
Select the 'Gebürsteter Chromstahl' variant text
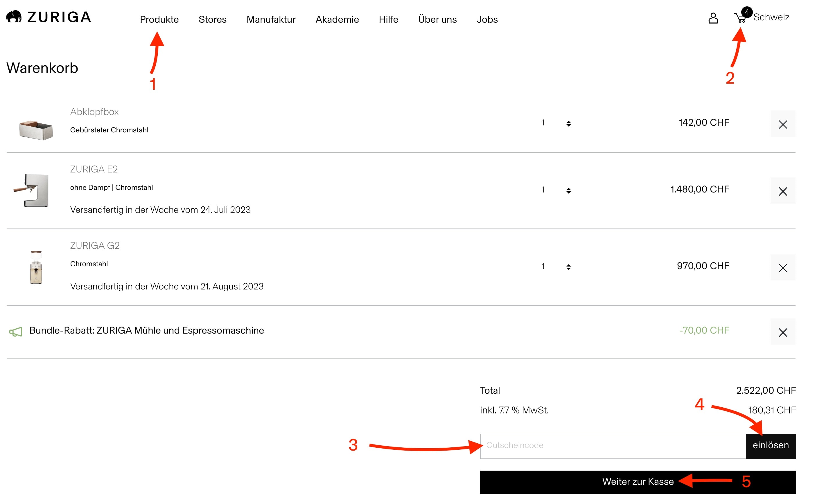[109, 130]
